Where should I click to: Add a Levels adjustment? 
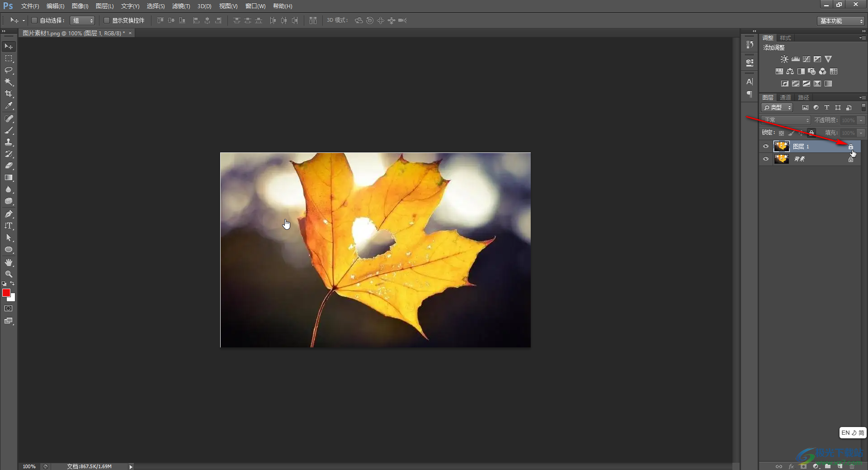[x=796, y=59]
